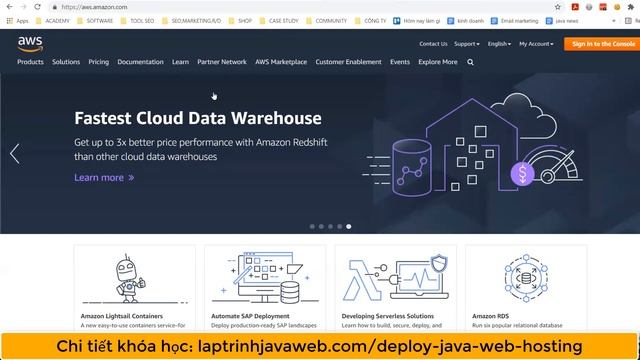Viewport: 640px width, 360px height.
Task: Go back with the browser back arrow
Action: 9,7
